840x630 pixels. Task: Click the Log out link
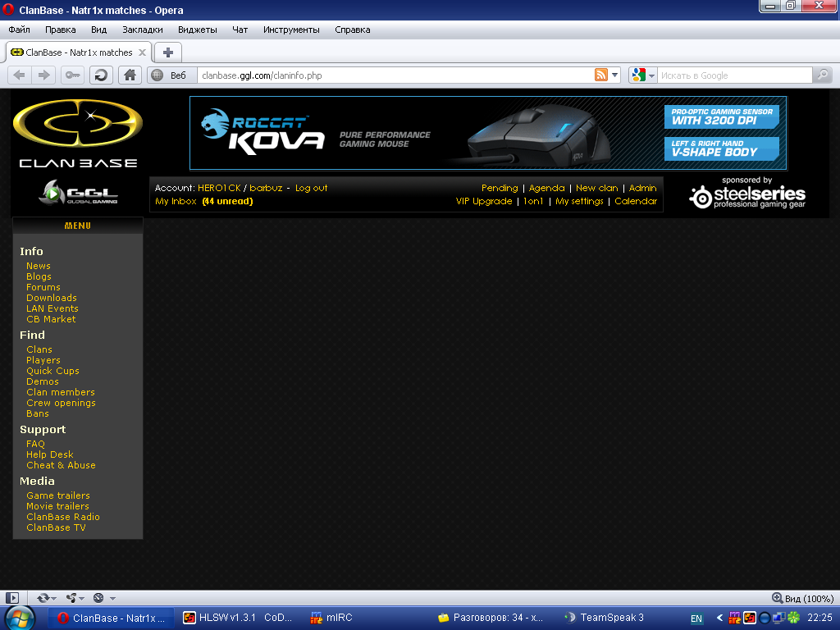(x=311, y=188)
